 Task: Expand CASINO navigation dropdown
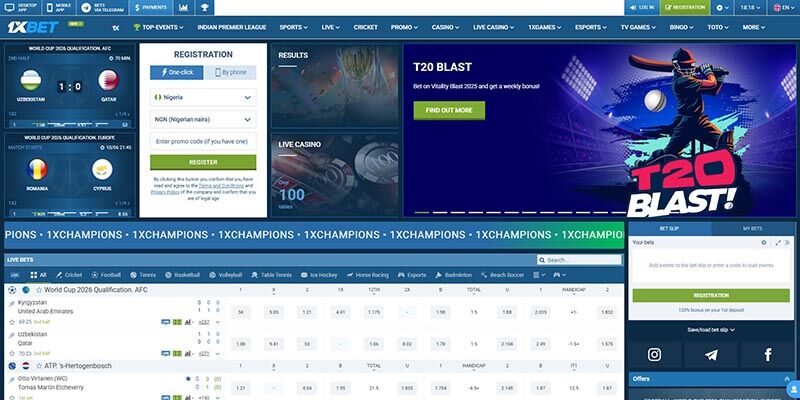(445, 28)
